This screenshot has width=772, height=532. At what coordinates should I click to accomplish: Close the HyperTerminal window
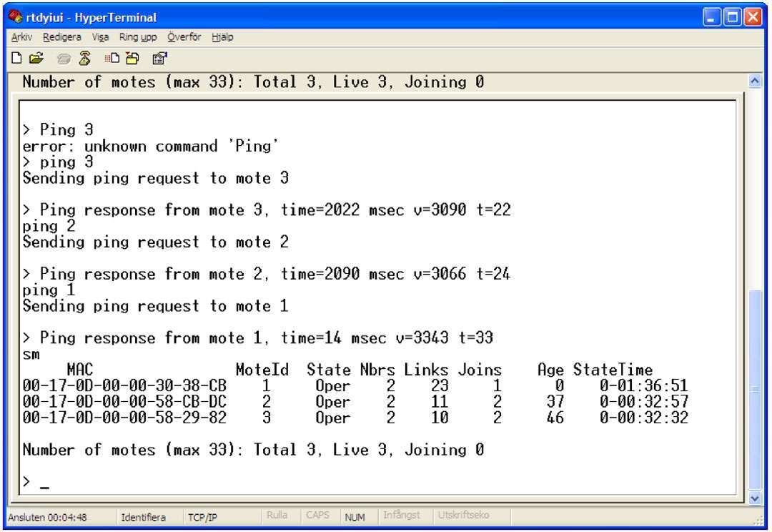tap(753, 17)
